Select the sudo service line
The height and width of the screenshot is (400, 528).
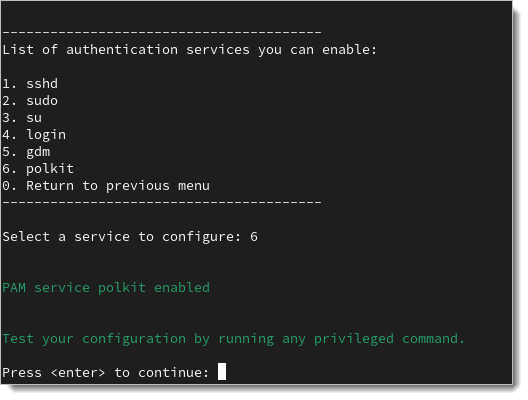point(30,101)
